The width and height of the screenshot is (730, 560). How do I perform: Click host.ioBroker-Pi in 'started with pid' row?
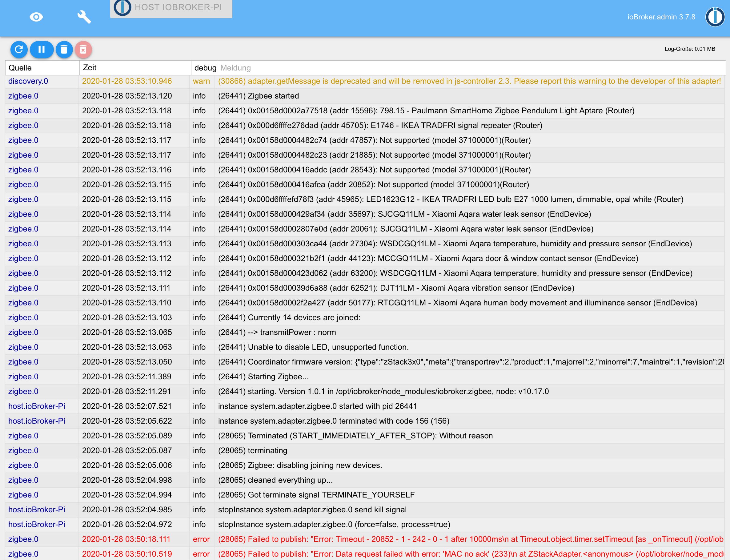pyautogui.click(x=37, y=406)
